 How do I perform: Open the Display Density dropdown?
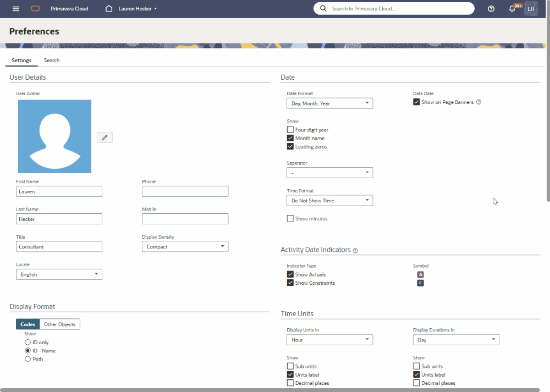click(x=185, y=246)
